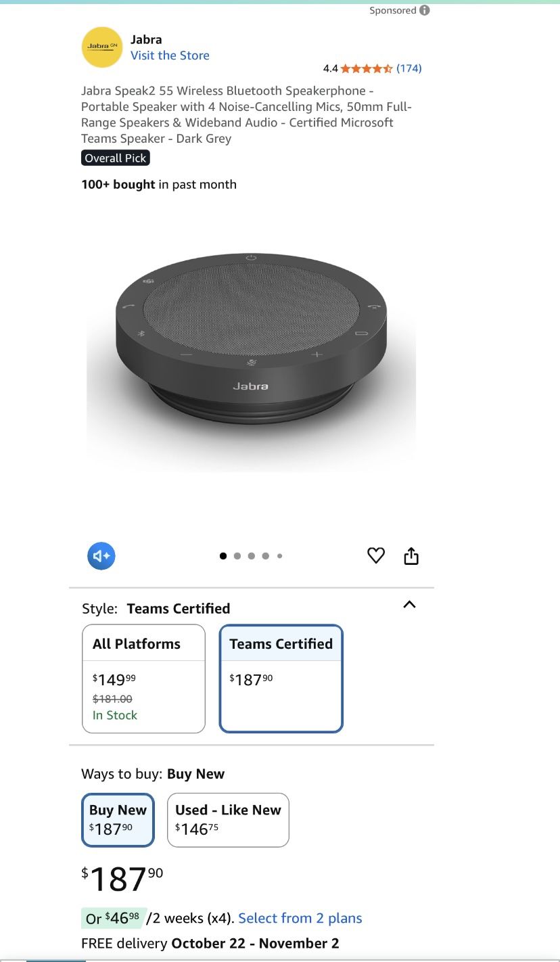Open the 4.4 rating popover
560x962 pixels.
pos(331,68)
